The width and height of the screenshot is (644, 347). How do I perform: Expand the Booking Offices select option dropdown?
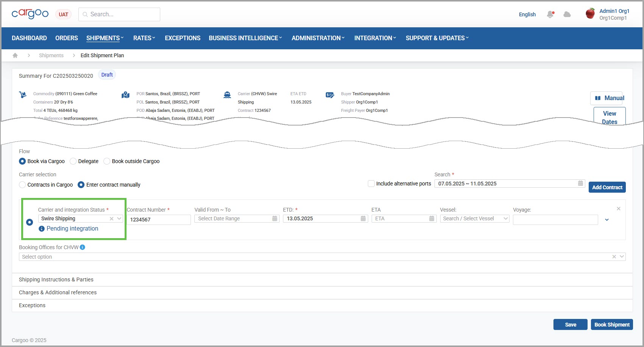pyautogui.click(x=322, y=257)
